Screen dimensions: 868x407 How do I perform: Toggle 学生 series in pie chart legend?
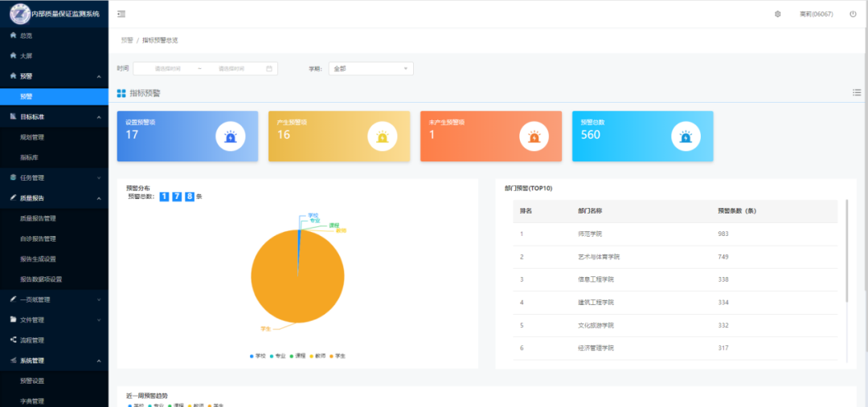[x=337, y=356]
